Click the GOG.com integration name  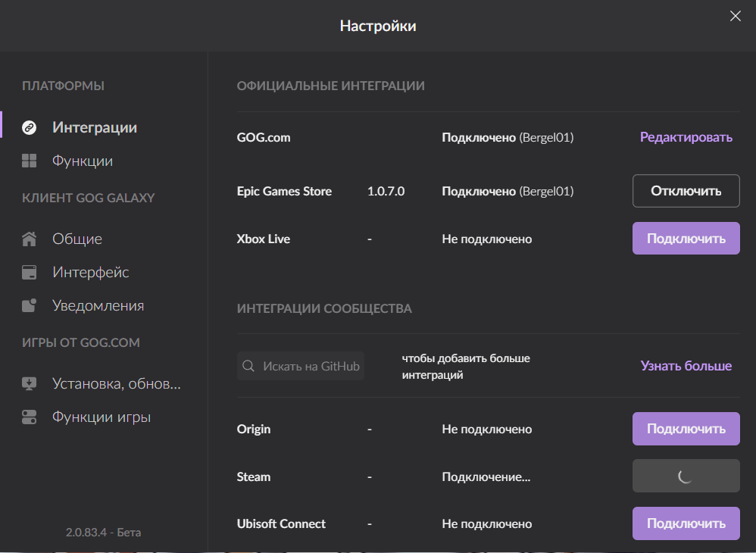click(x=264, y=137)
